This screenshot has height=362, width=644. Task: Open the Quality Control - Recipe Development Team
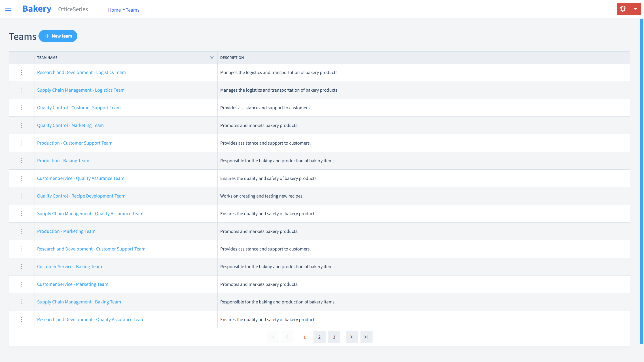coord(81,196)
